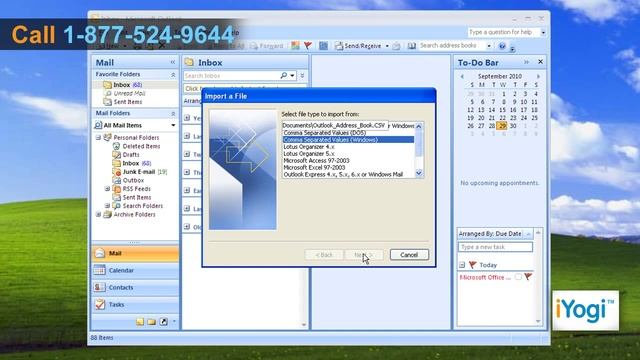This screenshot has width=640, height=360.
Task: Select Comma Separated Values (Windows) entry
Action: tap(348, 140)
